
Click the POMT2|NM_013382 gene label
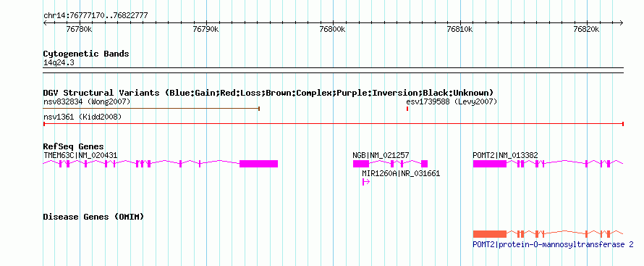pos(505,155)
